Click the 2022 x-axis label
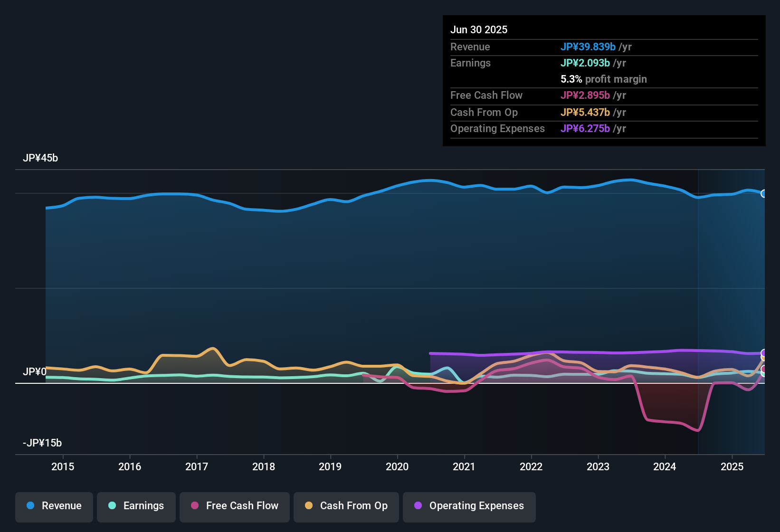Viewport: 780px width, 532px height. point(531,466)
